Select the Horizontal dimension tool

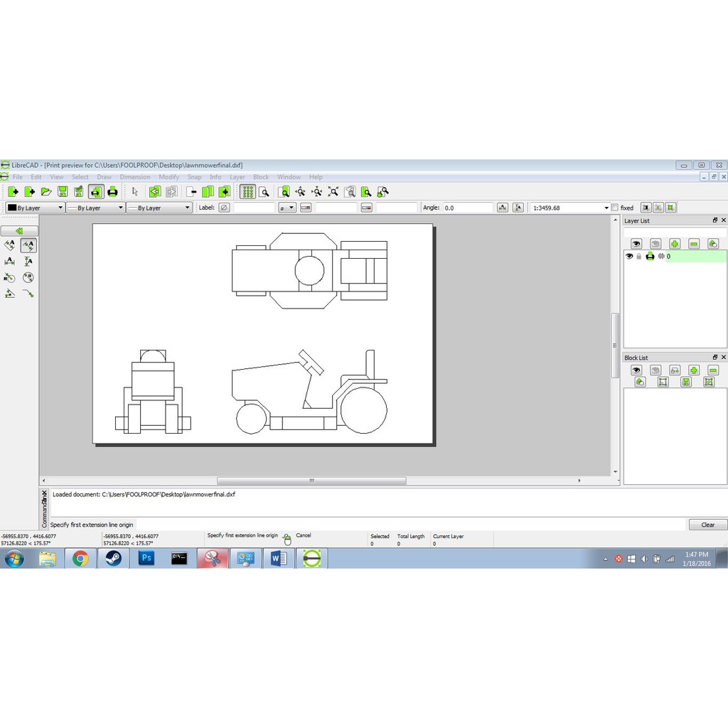point(10,262)
